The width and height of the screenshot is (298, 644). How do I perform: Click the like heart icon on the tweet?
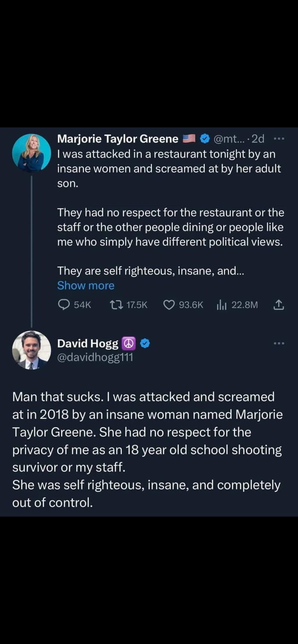tap(169, 305)
